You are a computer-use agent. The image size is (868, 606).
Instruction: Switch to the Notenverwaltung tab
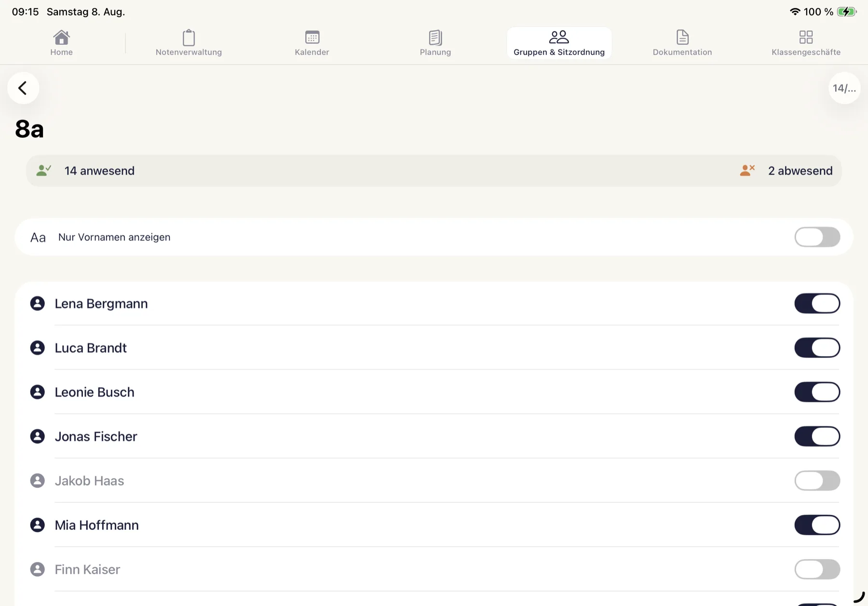pos(189,43)
